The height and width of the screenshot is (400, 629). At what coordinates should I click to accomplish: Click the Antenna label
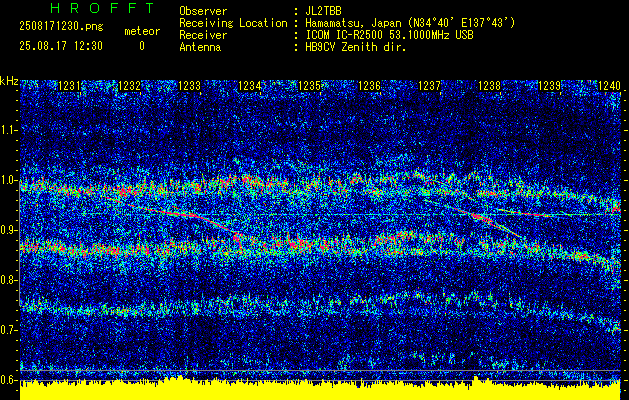(200, 47)
